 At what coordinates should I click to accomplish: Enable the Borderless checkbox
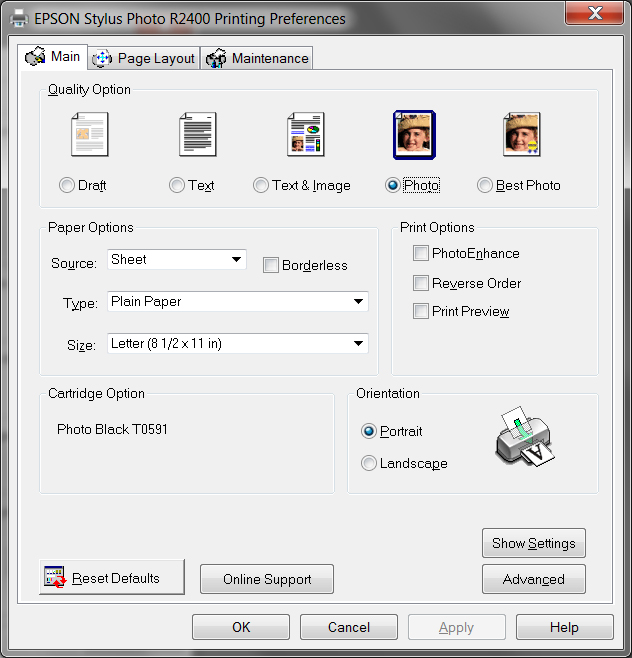click(271, 265)
